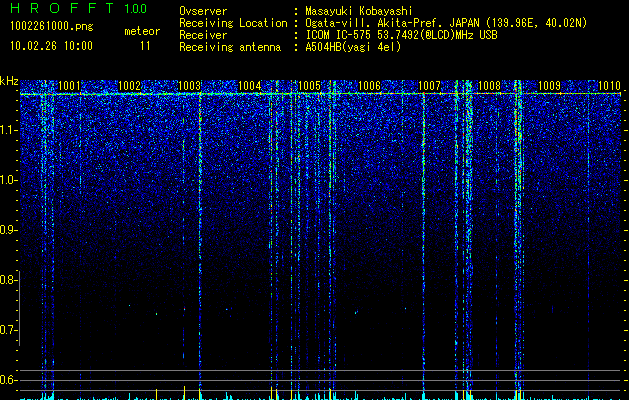Viewport: 629px width, 400px height.
Task: Click the 1003 time marker
Action: 189,86
